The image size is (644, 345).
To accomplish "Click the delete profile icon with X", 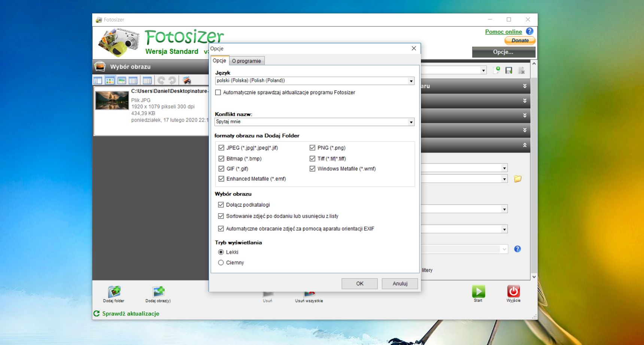I will [x=522, y=70].
